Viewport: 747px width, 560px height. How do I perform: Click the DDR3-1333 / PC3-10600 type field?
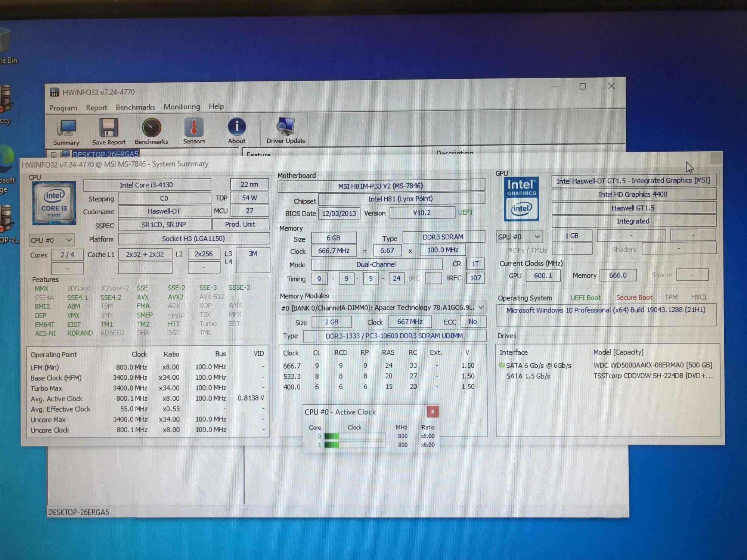coord(394,336)
